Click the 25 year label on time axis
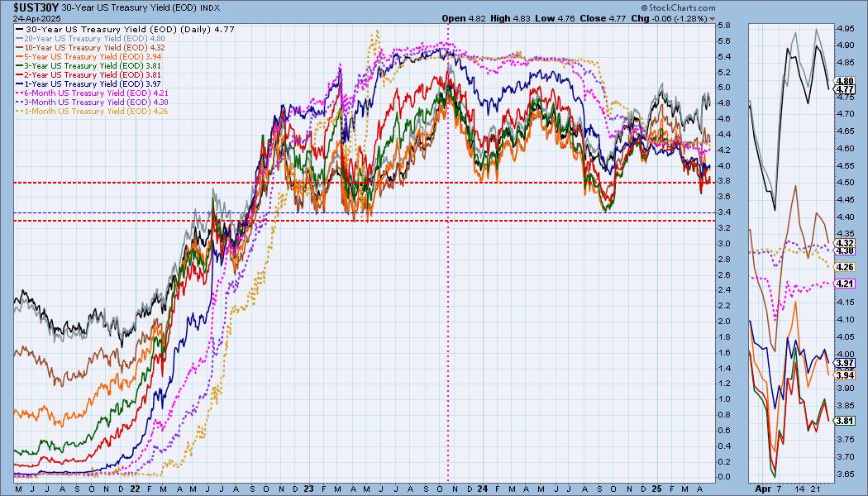Image resolution: width=868 pixels, height=496 pixels. pos(656,489)
